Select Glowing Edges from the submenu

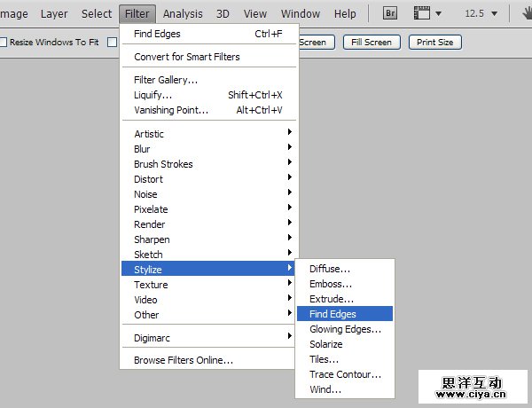(345, 329)
